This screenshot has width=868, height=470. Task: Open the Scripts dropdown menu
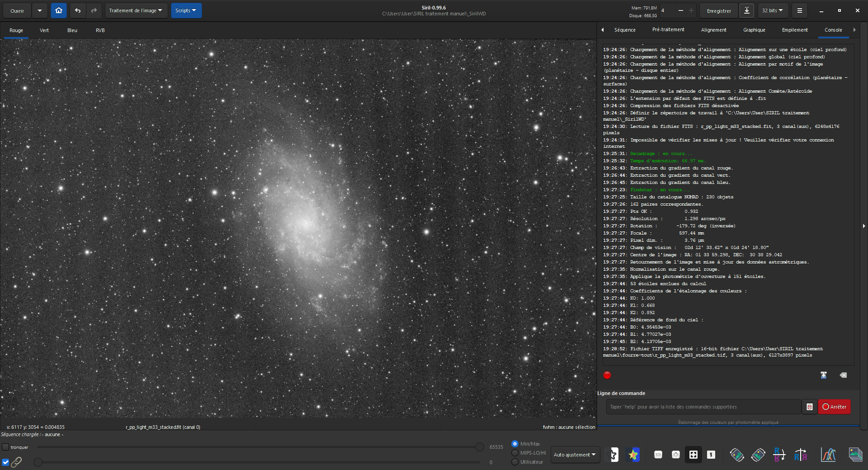[186, 10]
